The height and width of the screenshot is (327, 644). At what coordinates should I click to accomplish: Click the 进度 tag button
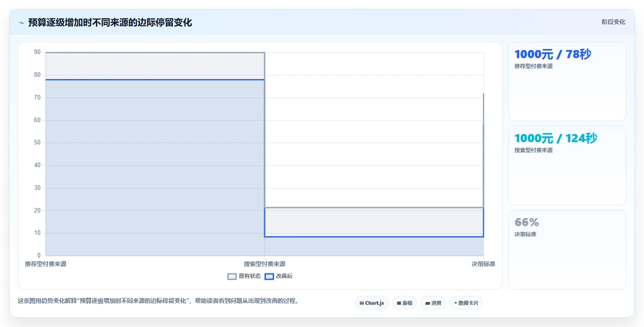pos(433,303)
